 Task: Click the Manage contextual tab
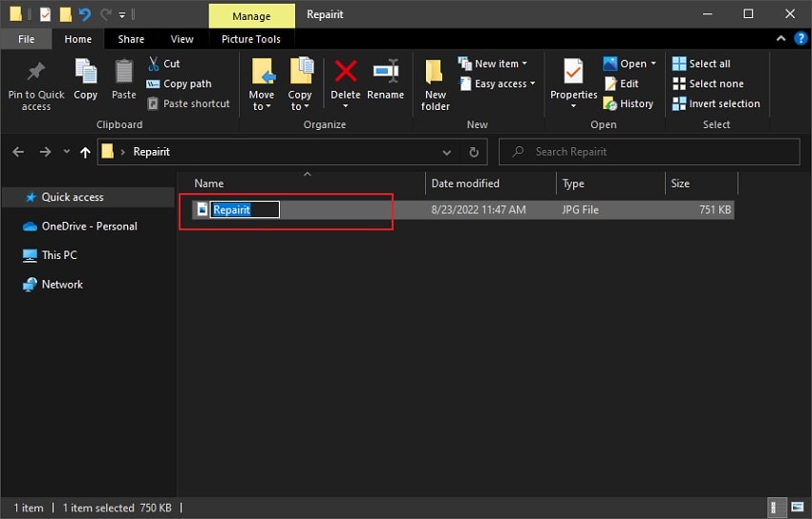click(x=251, y=16)
